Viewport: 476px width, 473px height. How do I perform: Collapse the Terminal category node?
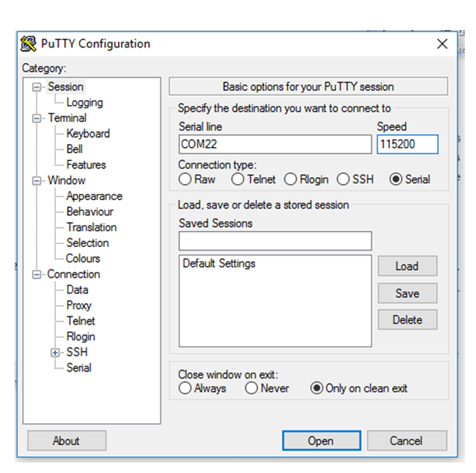pyautogui.click(x=36, y=118)
